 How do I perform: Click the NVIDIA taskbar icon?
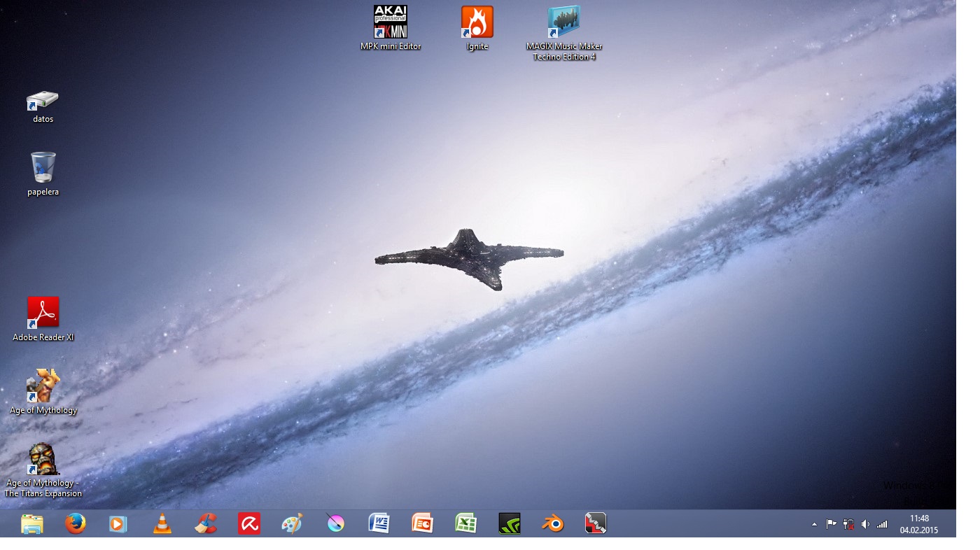pyautogui.click(x=509, y=523)
